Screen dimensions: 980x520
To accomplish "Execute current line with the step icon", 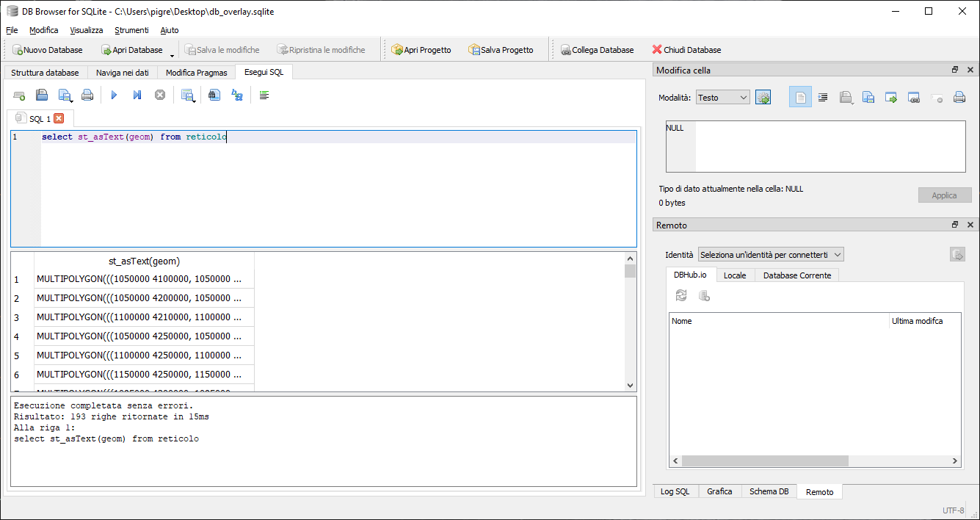I will tap(137, 95).
